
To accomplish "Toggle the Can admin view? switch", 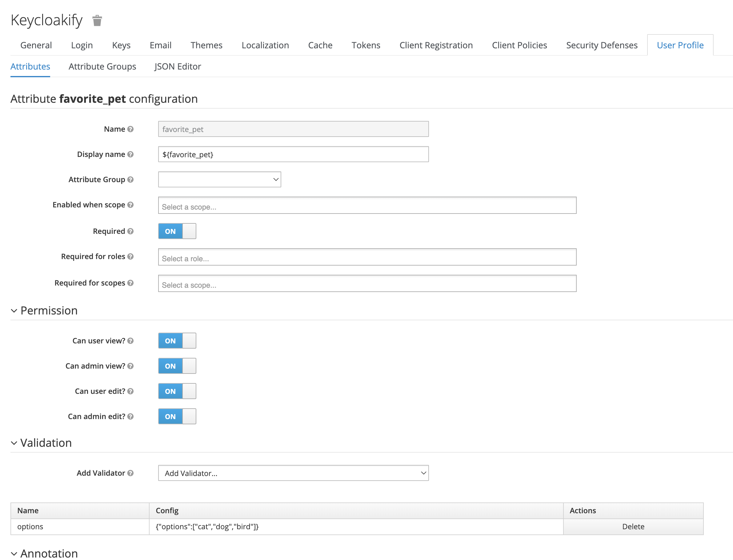I will coord(177,366).
